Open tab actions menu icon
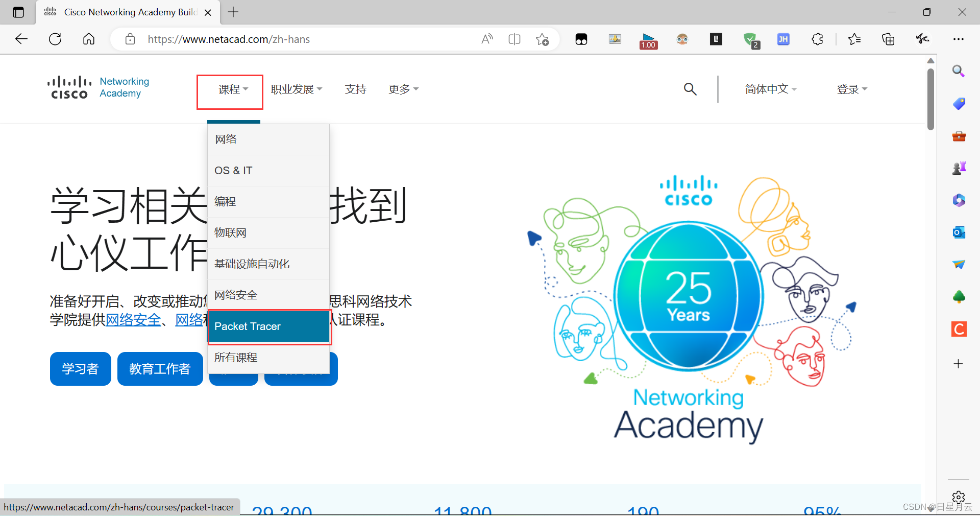This screenshot has height=516, width=980. [18, 12]
